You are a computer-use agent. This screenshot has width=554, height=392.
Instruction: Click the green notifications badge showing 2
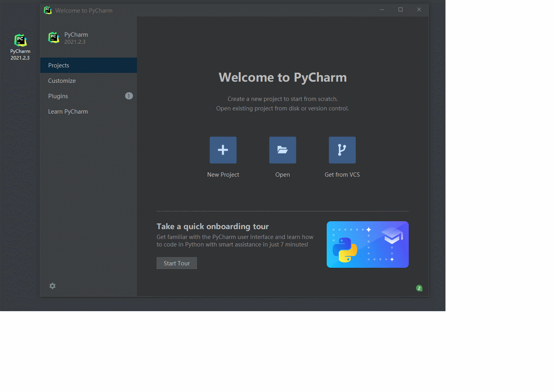(x=419, y=288)
